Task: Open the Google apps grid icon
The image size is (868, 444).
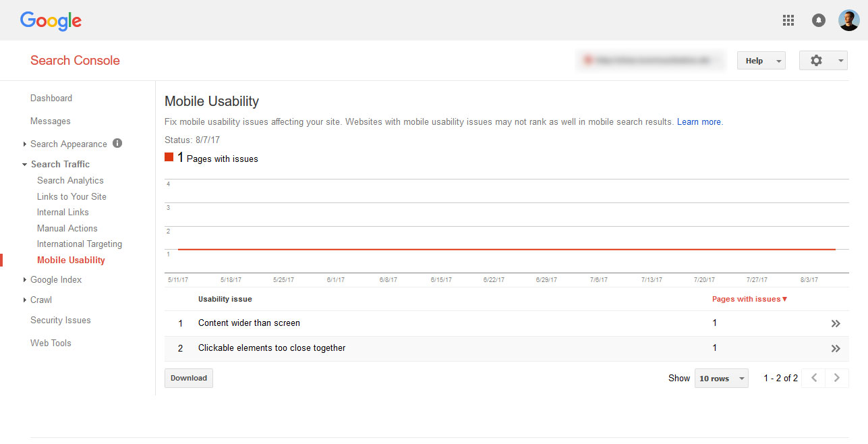Action: tap(788, 20)
